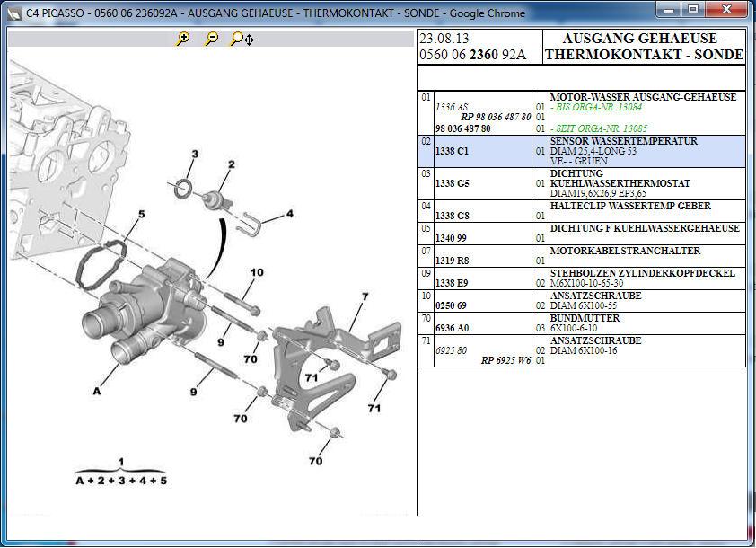Click the green SEIT ORGA-NR 13085 note

point(599,128)
